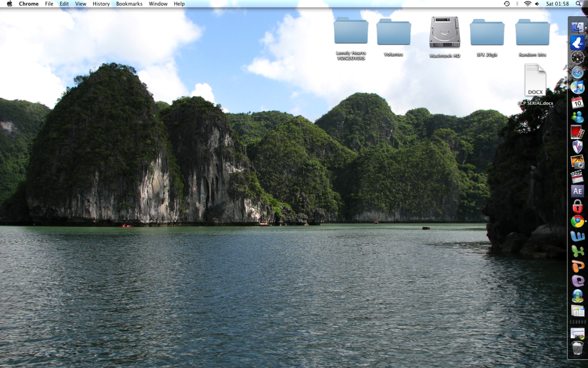Click the Spotlight search magnifier
The height and width of the screenshot is (368, 588).
coord(580,4)
